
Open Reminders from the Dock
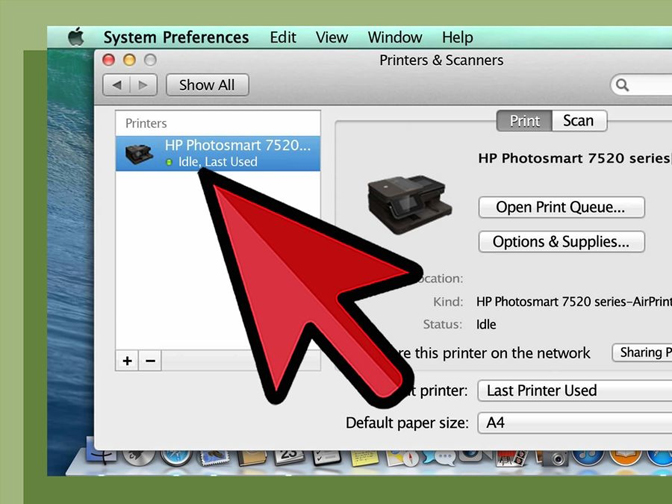pyautogui.click(x=327, y=458)
